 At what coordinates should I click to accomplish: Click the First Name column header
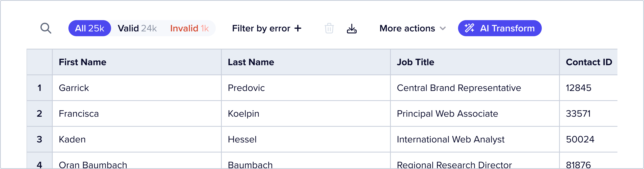[x=83, y=62]
